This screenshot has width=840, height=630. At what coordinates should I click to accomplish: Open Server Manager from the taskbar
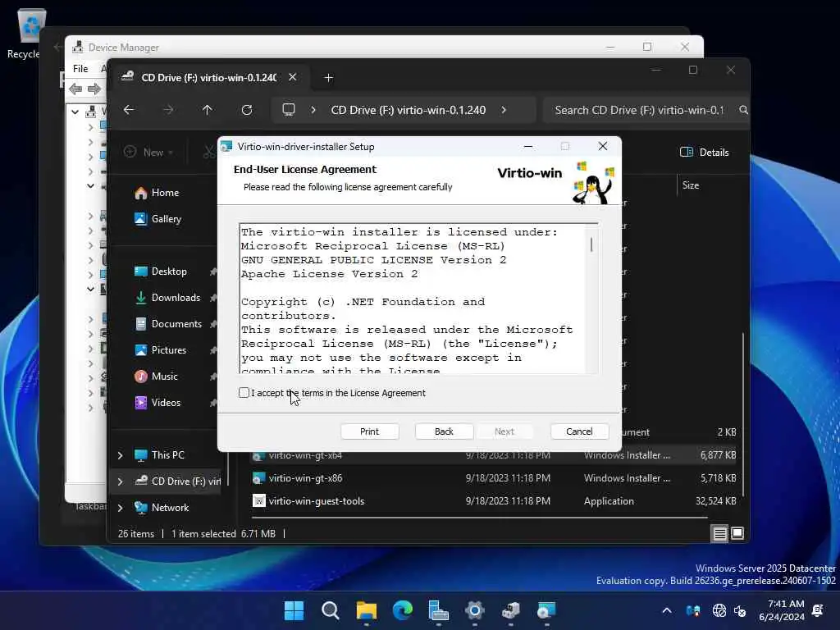pyautogui.click(x=438, y=610)
